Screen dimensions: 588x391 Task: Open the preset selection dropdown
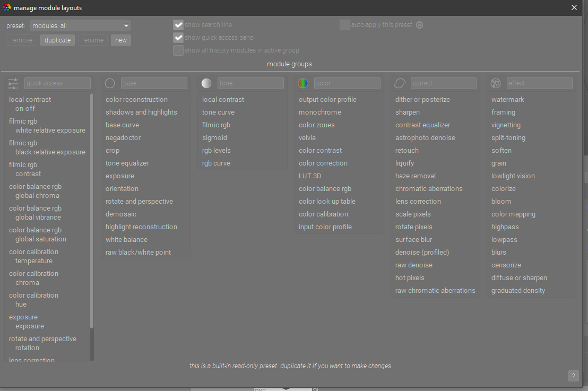pyautogui.click(x=80, y=25)
